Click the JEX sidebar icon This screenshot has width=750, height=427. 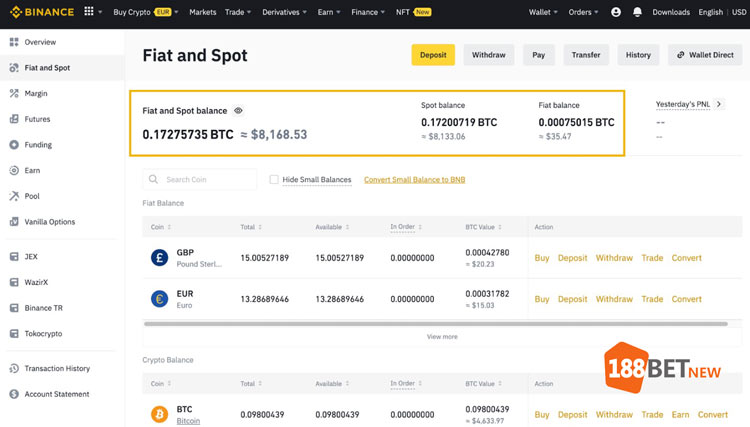(x=14, y=256)
